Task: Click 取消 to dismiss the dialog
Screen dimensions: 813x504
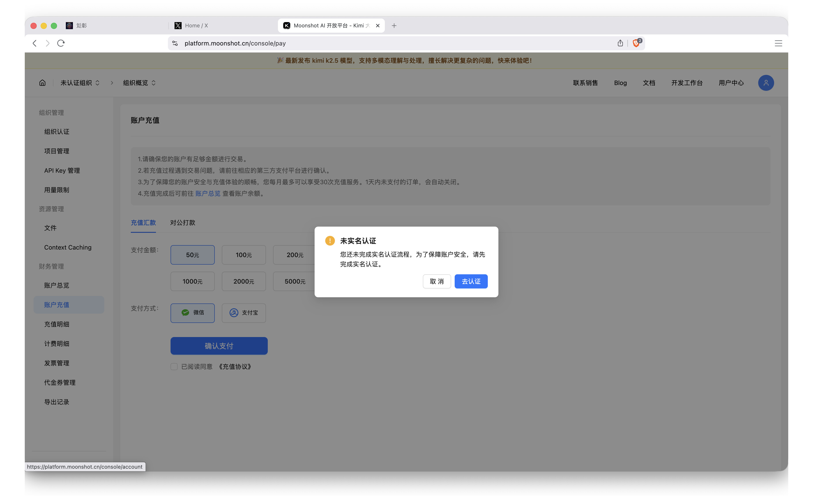Action: point(436,281)
